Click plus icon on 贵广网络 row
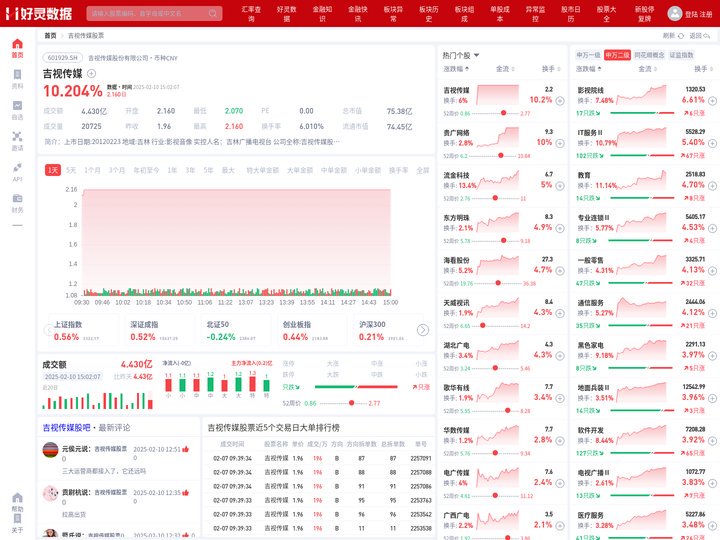Screen dimensions: 720x540 [x=560, y=143]
